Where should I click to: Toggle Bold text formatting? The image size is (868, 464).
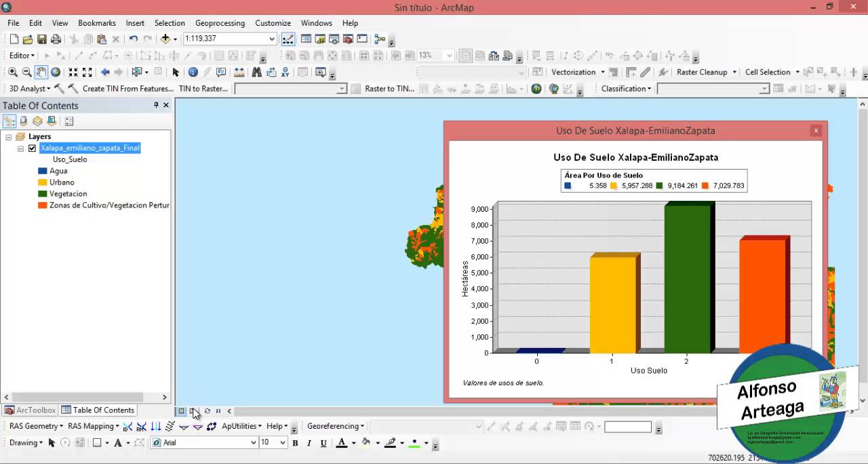pos(295,443)
